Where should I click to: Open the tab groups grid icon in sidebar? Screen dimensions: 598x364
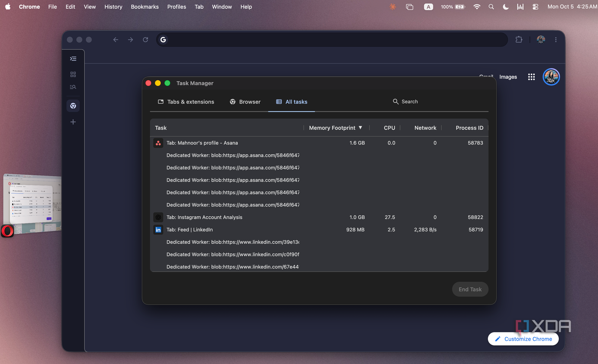pyautogui.click(x=73, y=75)
